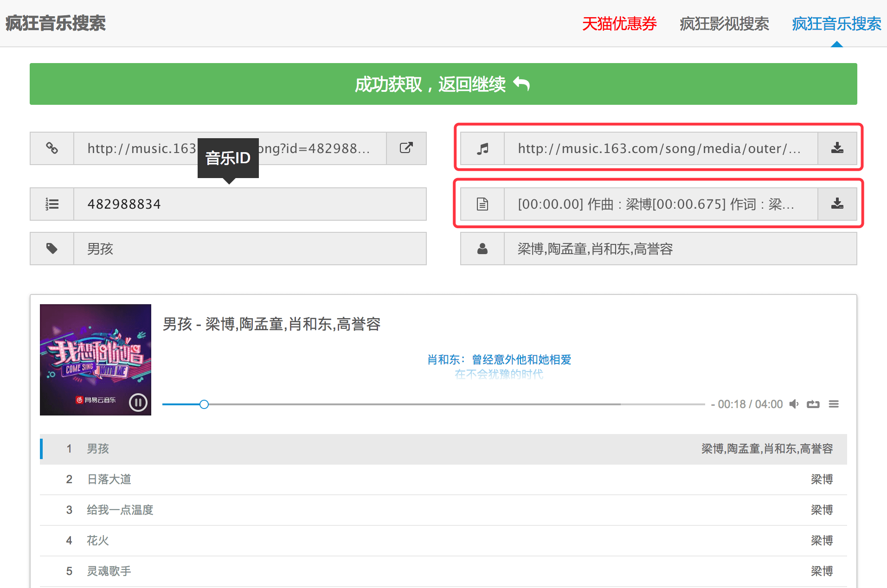Screen dimensions: 887x588
Task: Click the music.163.com song URL field
Action: click(x=230, y=148)
